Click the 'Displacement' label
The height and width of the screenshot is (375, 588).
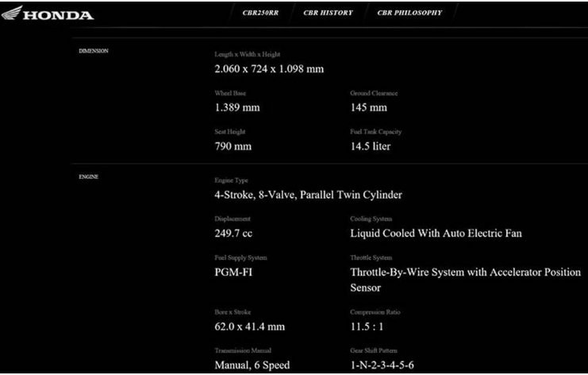(233, 218)
